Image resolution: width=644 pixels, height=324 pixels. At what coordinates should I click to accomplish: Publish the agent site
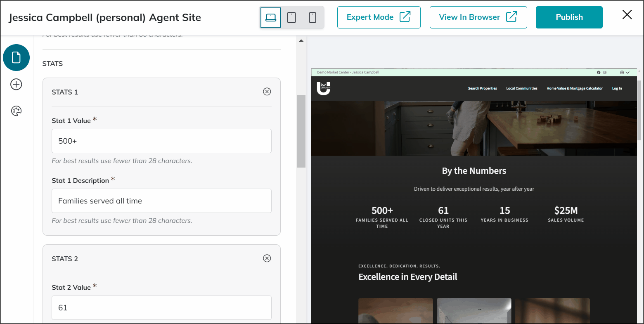click(x=569, y=17)
